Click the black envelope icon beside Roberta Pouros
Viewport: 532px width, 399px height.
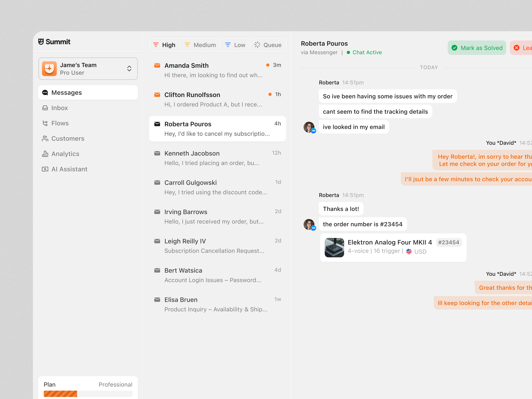(x=157, y=124)
